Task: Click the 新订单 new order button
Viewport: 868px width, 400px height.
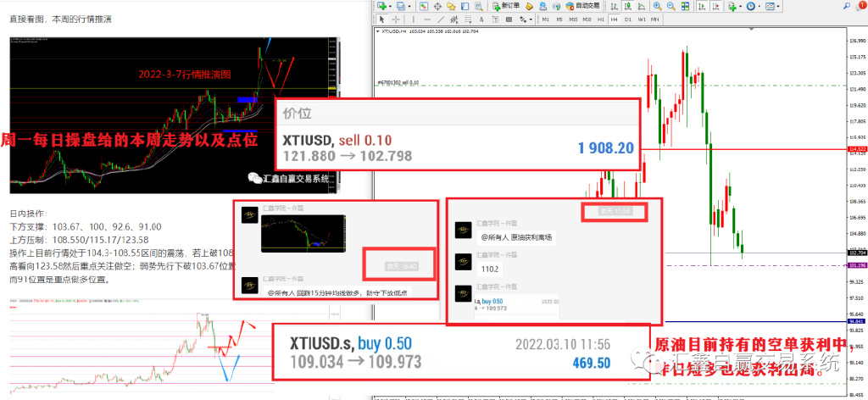Action: click(x=505, y=6)
